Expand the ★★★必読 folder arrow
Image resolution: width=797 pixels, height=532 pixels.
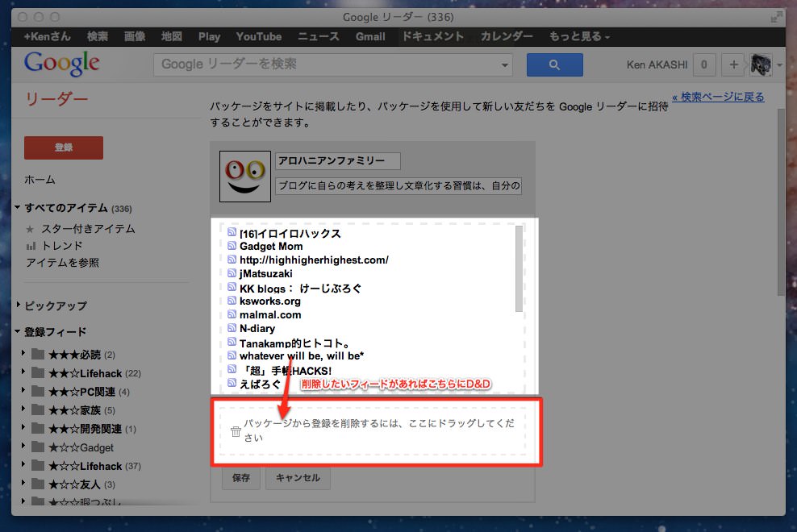23,352
